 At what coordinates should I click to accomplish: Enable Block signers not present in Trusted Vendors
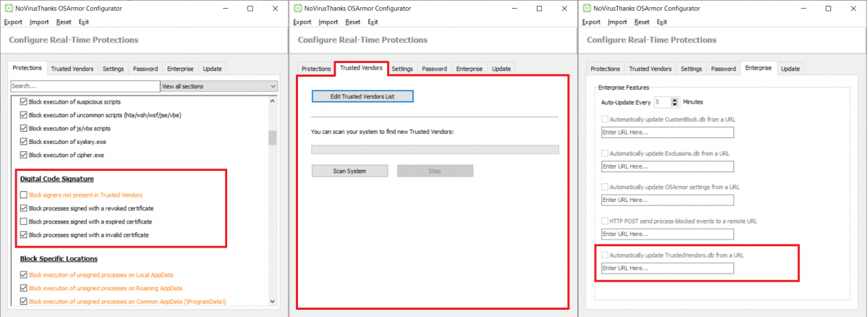tap(24, 195)
